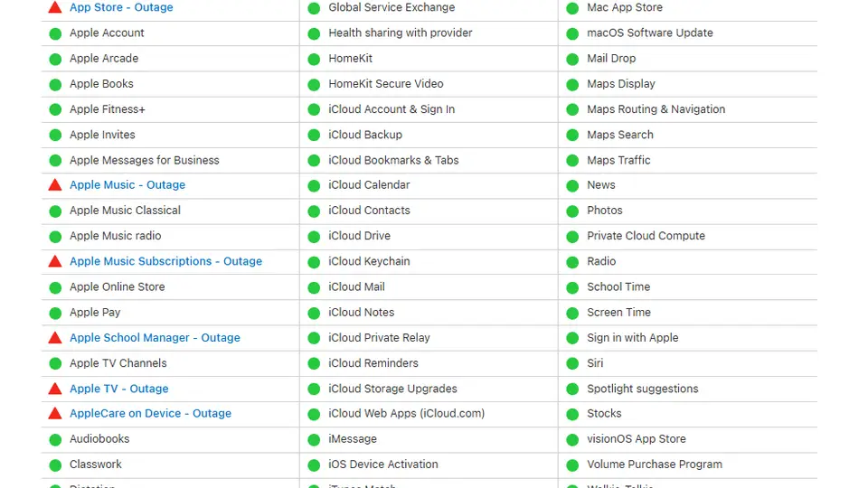The width and height of the screenshot is (868, 488).
Task: Click red outage triangle beside App Store
Action: pos(55,7)
